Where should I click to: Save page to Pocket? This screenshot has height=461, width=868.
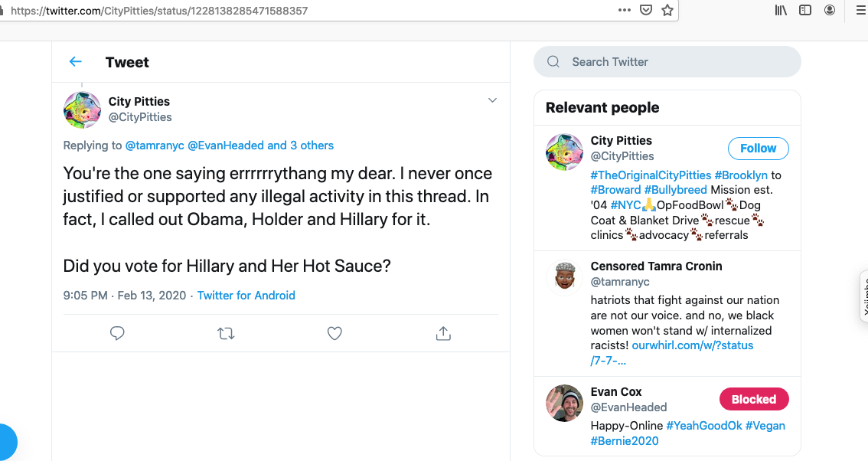pos(646,11)
